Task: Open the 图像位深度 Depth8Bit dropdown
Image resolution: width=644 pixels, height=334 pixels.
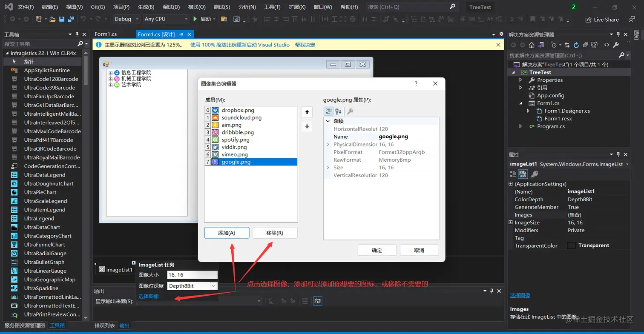Action: point(213,286)
